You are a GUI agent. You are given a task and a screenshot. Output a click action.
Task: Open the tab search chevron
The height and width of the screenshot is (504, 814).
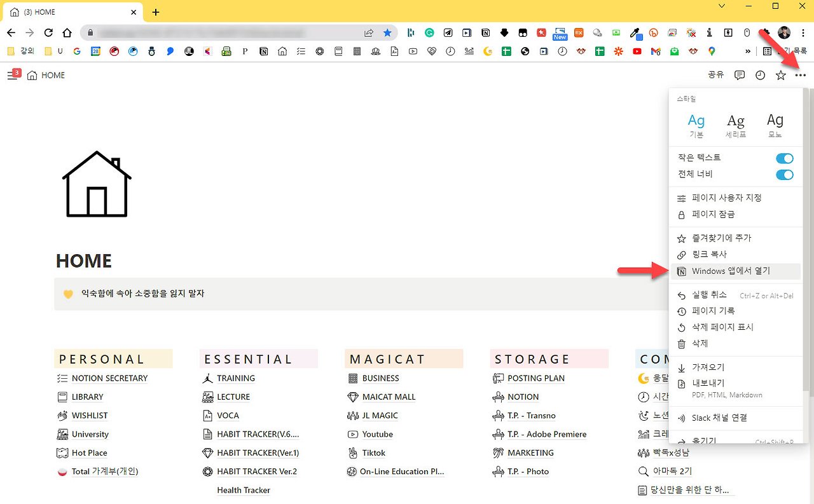(x=722, y=6)
